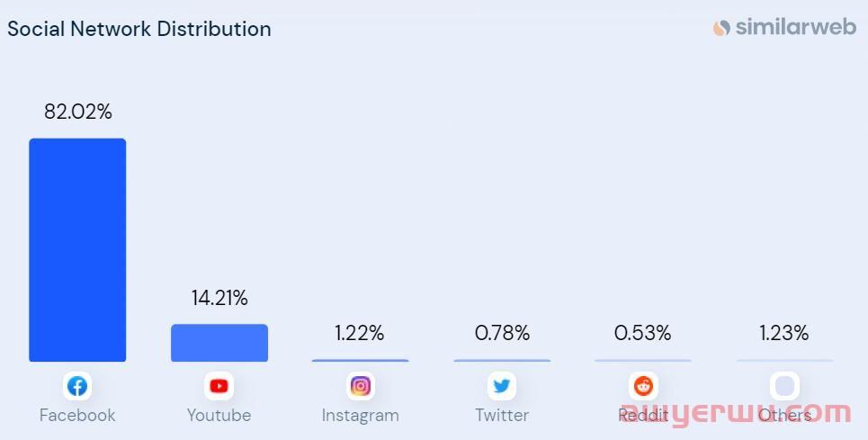Click the Facebook icon

tap(77, 386)
